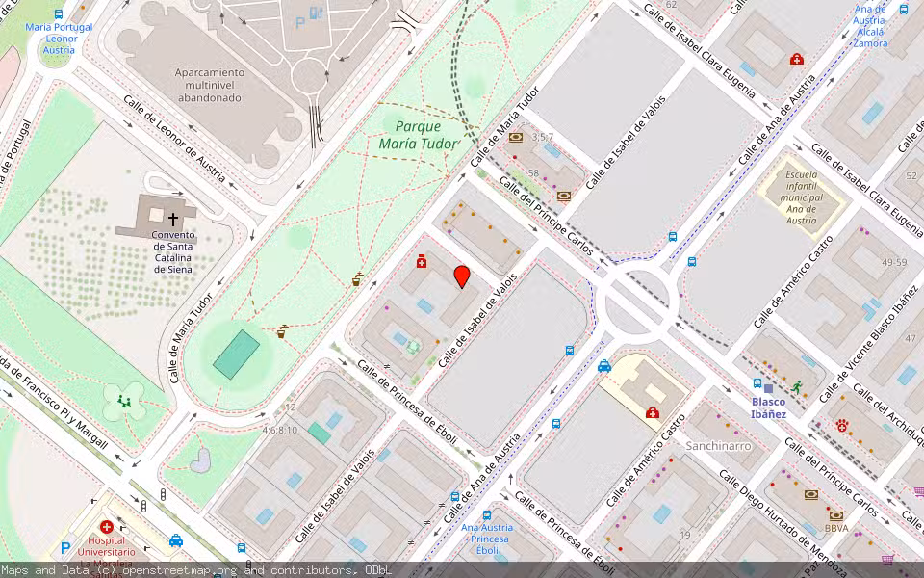924x578 pixels.
Task: Click the Sanchinarro neighbourhood label
Action: point(718,446)
